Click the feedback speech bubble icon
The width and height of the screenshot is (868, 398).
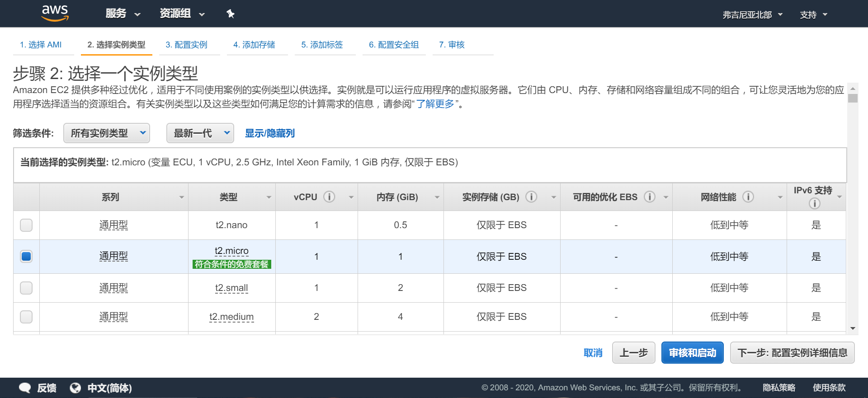[25, 388]
